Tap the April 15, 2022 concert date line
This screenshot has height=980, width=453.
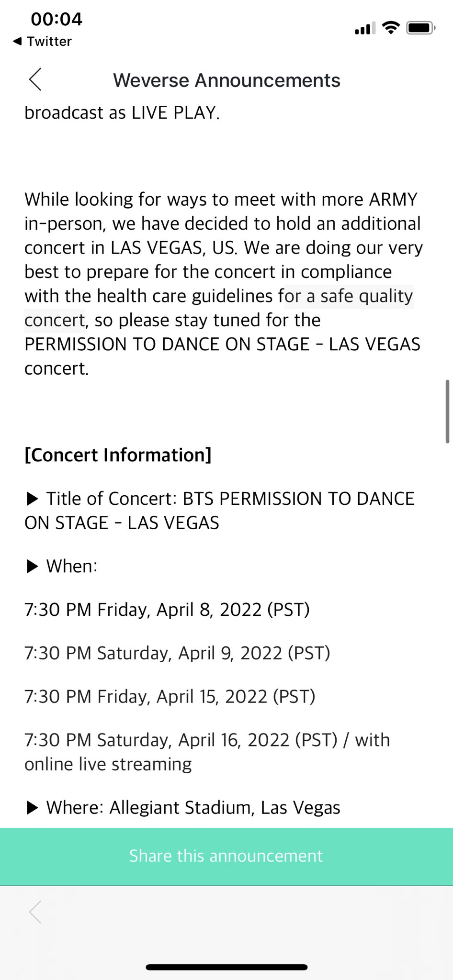170,697
